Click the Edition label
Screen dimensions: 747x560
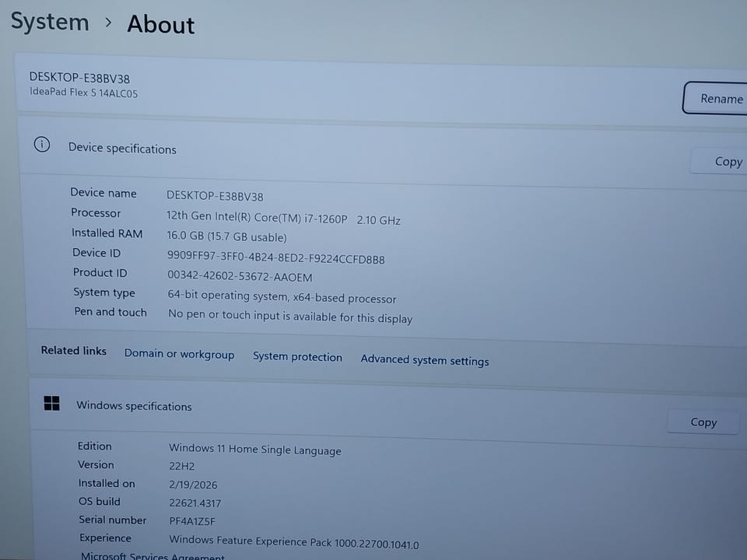tap(94, 446)
